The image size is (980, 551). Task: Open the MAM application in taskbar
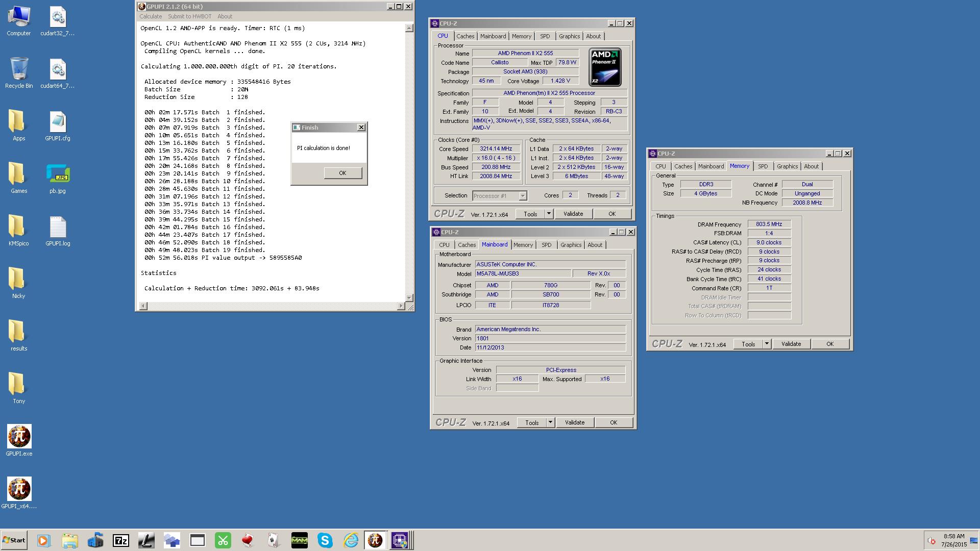[x=300, y=540]
